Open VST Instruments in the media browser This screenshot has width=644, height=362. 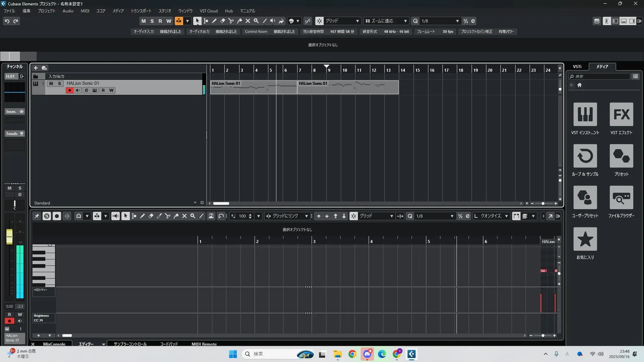(x=585, y=114)
